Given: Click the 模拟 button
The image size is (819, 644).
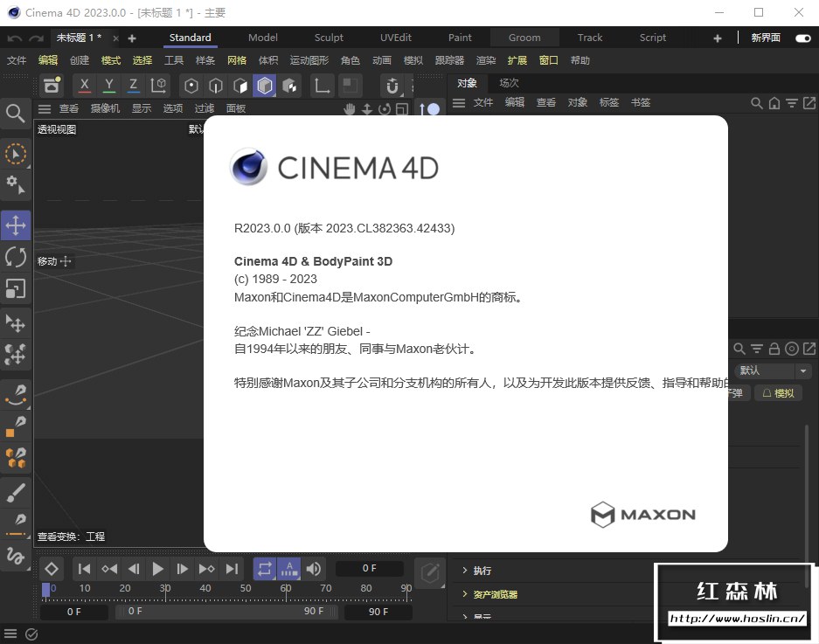Looking at the screenshot, I should coord(778,394).
